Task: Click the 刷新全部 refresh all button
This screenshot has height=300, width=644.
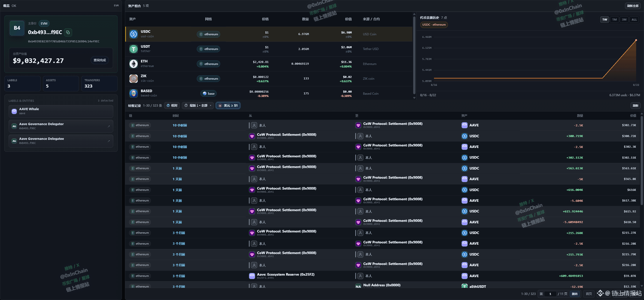Action: point(633,6)
